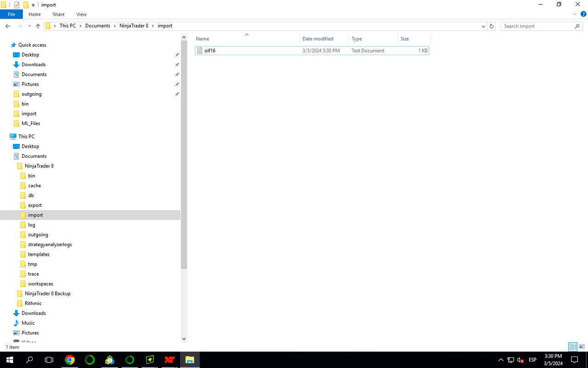
Task: Open Desktop under Quick access
Action: point(30,55)
